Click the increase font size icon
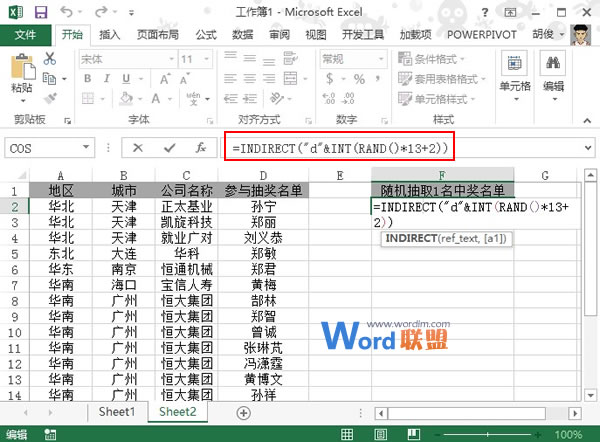600x442 pixels. tap(165, 79)
